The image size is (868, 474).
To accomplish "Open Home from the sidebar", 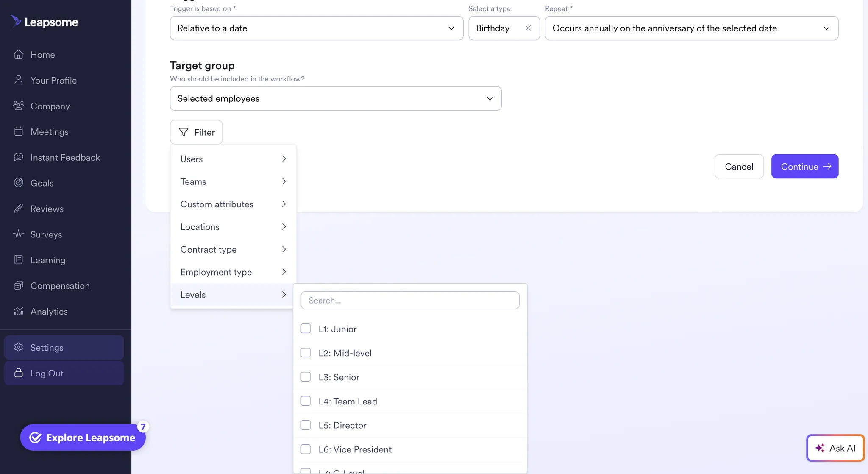I will (42, 54).
